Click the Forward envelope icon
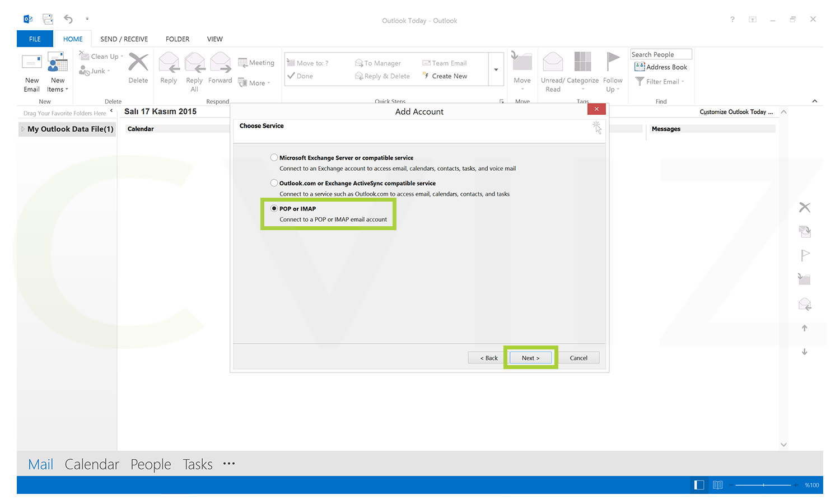 (x=220, y=62)
